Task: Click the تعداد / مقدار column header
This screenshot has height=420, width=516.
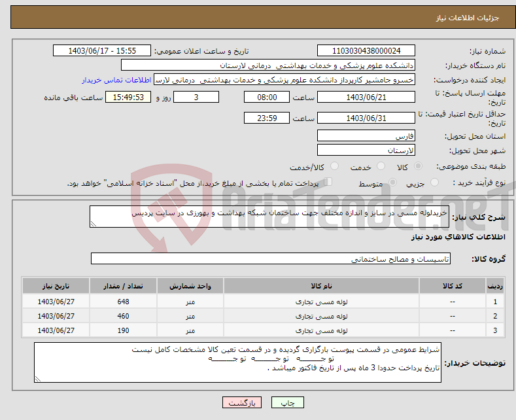Action: click(123, 286)
